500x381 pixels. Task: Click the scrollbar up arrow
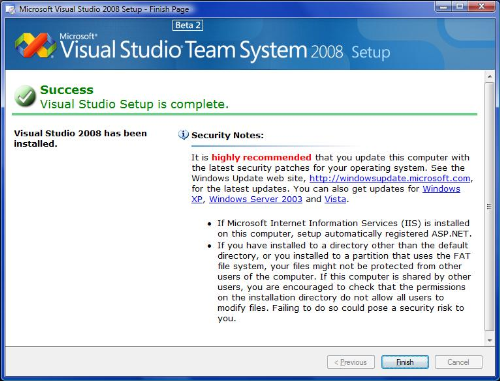(489, 77)
